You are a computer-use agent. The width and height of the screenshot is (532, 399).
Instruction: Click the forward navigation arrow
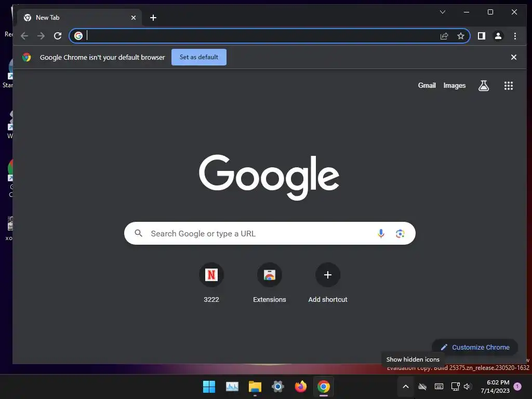(x=41, y=36)
